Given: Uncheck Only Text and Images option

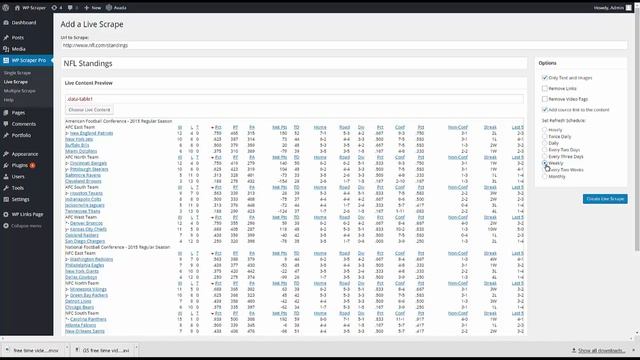Looking at the screenshot, I should click(544, 78).
